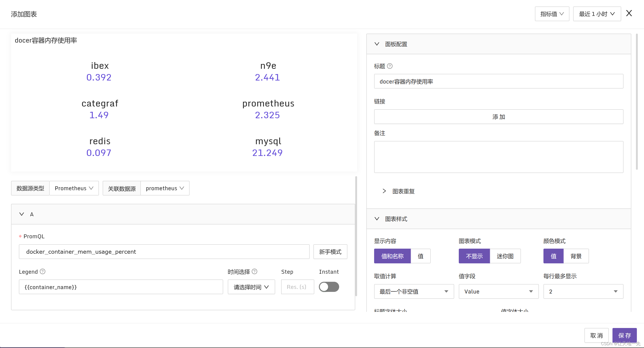This screenshot has height=348, width=644.
Task: Open the 指标值 dropdown menu
Action: (552, 14)
